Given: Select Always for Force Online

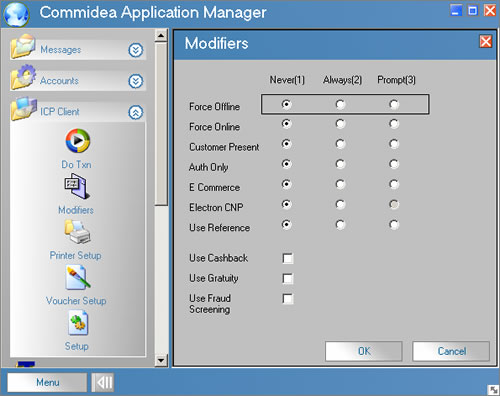Looking at the screenshot, I should coord(340,124).
